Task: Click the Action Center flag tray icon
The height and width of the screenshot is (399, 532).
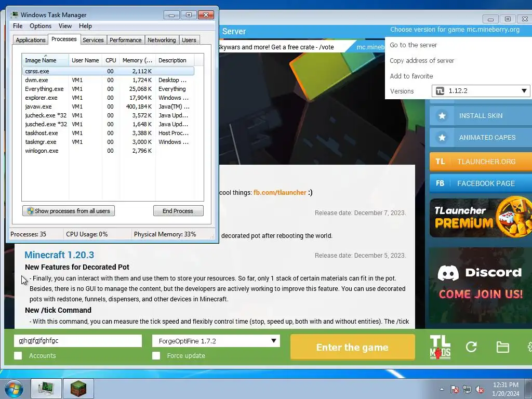Action: (x=455, y=389)
